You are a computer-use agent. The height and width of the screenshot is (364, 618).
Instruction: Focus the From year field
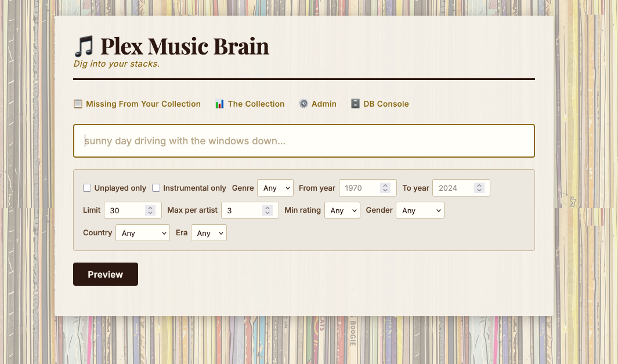coord(367,188)
